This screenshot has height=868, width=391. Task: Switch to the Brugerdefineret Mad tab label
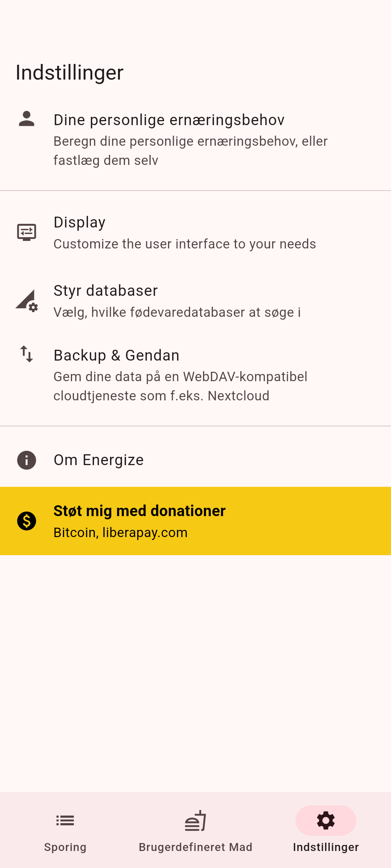195,847
